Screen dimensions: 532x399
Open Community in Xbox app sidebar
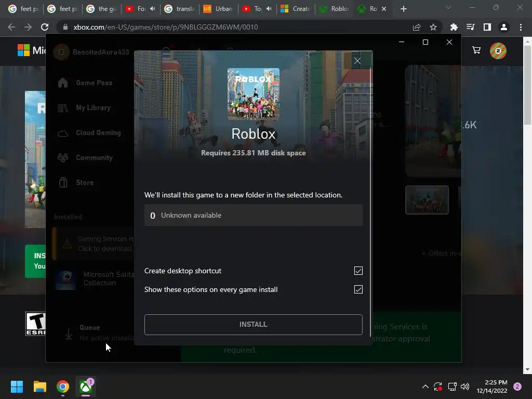pos(94,158)
